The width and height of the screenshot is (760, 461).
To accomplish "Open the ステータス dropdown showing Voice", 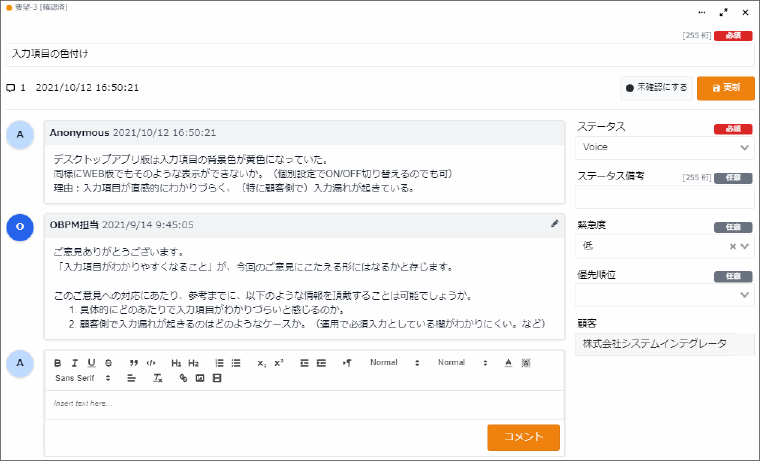I will (x=664, y=147).
